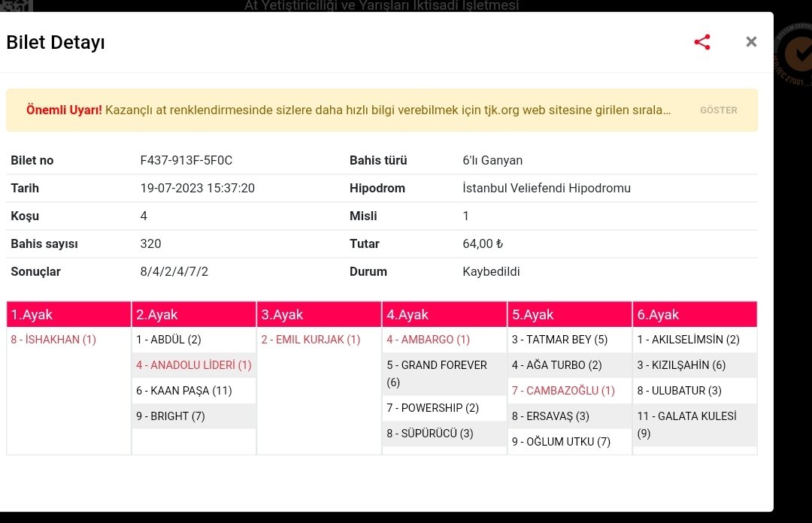Click the results value 8/4/2/4/7/2
812x523 pixels.
(x=174, y=271)
